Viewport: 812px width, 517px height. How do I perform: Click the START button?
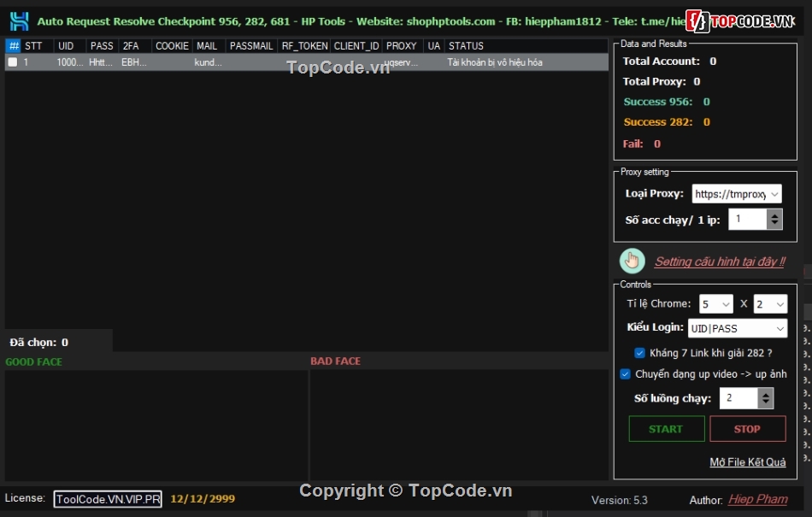click(667, 428)
